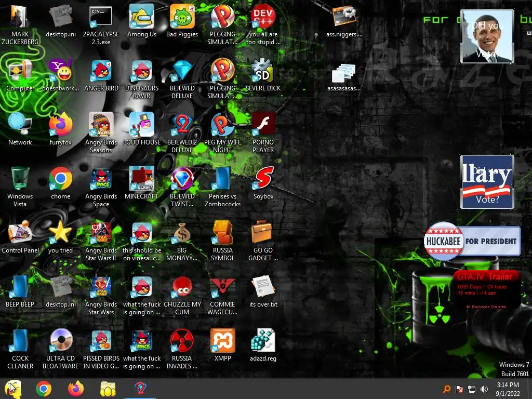Launch the 'chome' Chrome desktop shortcut
Screen dimensions: 532x399
pos(60,183)
